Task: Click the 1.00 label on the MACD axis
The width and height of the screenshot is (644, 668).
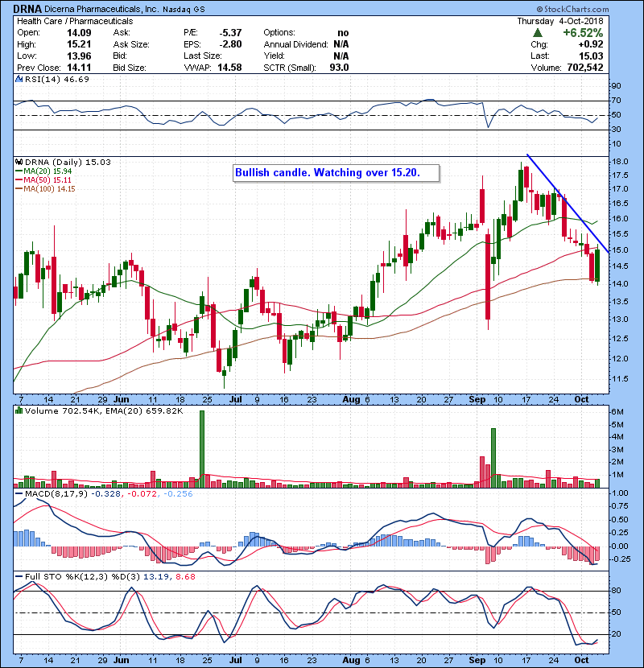Action: click(620, 493)
